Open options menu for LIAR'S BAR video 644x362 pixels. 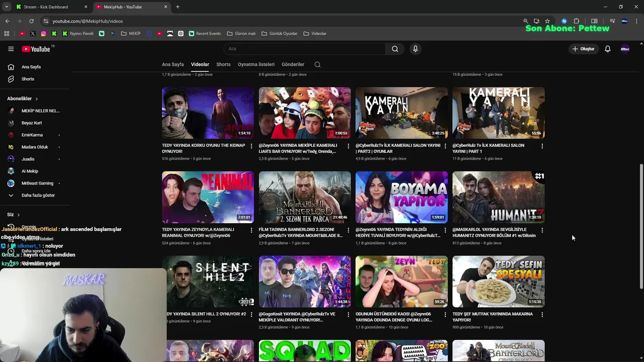click(x=348, y=146)
